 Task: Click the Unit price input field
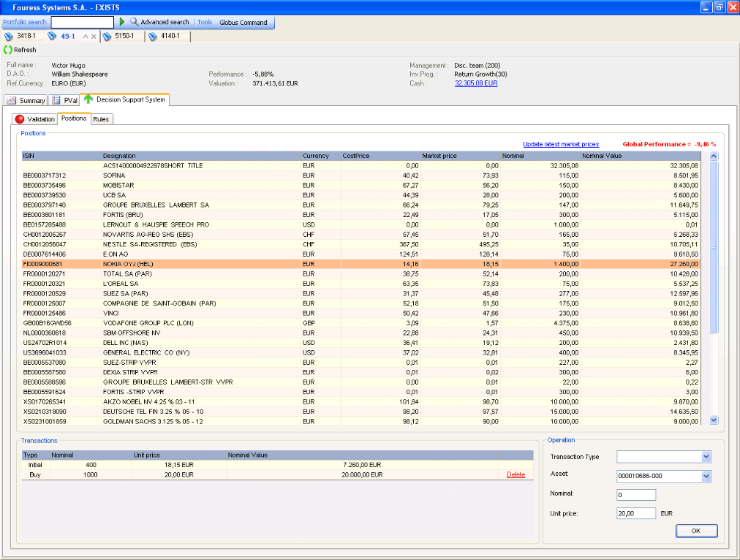pos(636,513)
